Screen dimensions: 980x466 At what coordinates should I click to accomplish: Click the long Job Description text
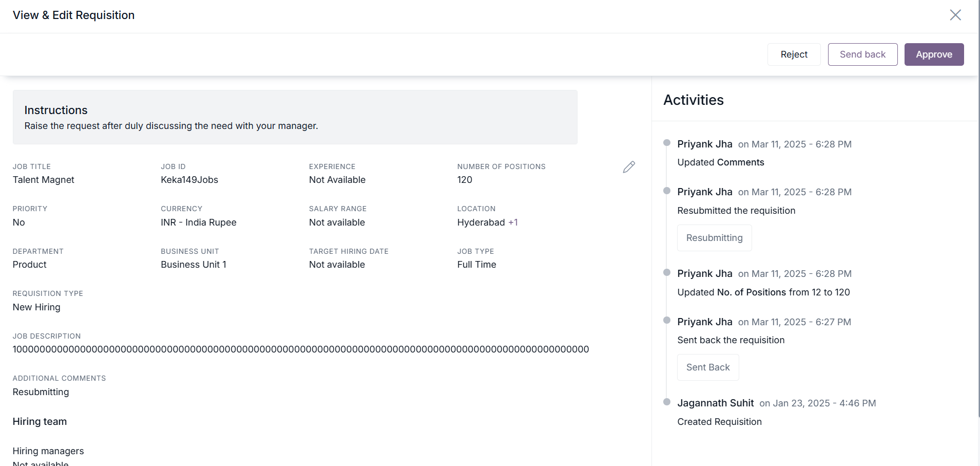click(x=300, y=349)
